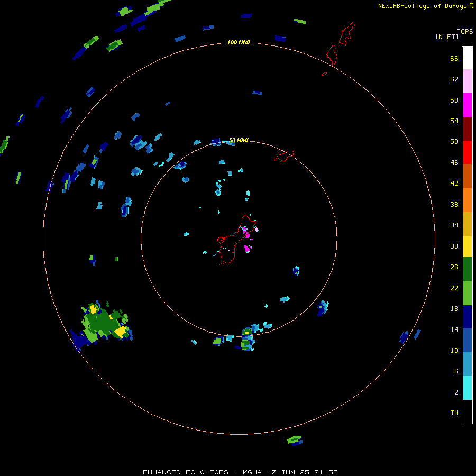
Task: Click the light pink 62 kft legend swatch
Action: 467,81
